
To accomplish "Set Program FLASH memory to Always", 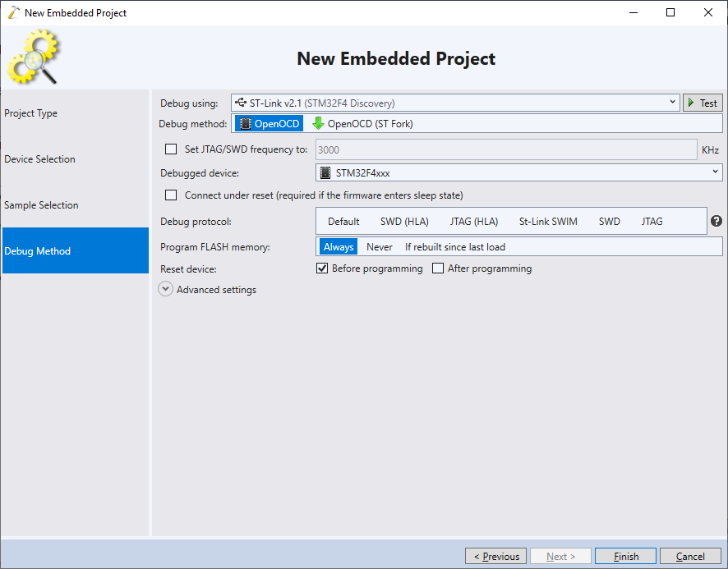I will [339, 247].
